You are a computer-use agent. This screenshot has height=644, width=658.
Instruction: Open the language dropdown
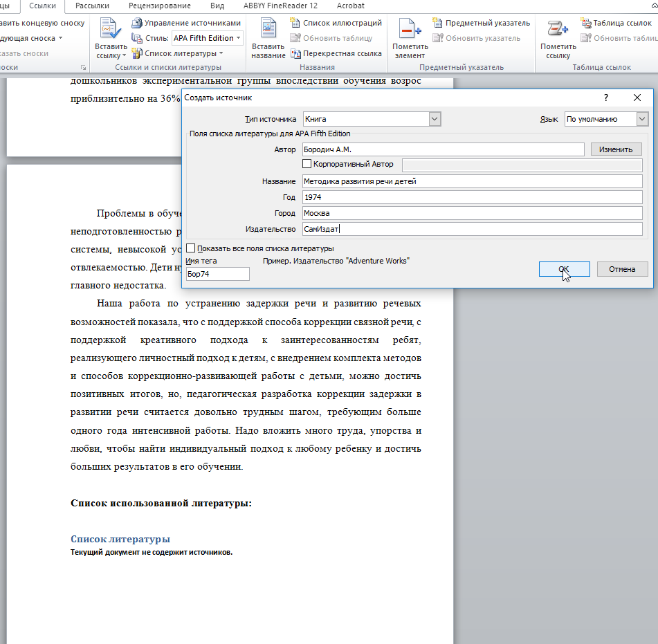pyautogui.click(x=642, y=119)
